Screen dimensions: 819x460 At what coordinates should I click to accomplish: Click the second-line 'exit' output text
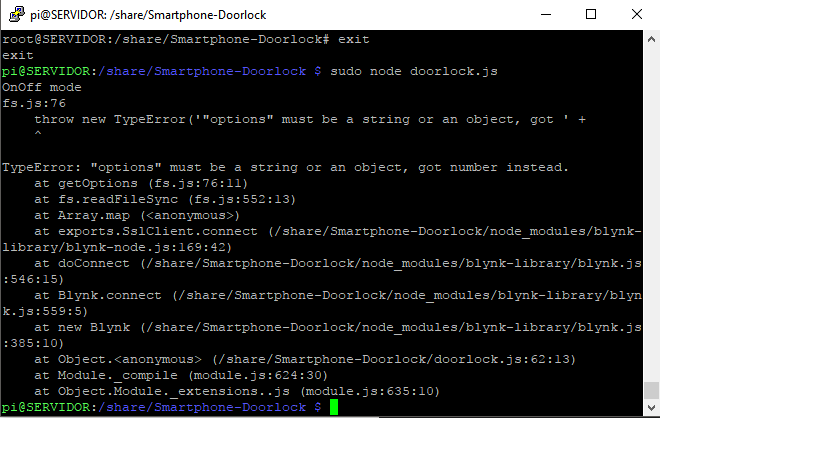18,55
